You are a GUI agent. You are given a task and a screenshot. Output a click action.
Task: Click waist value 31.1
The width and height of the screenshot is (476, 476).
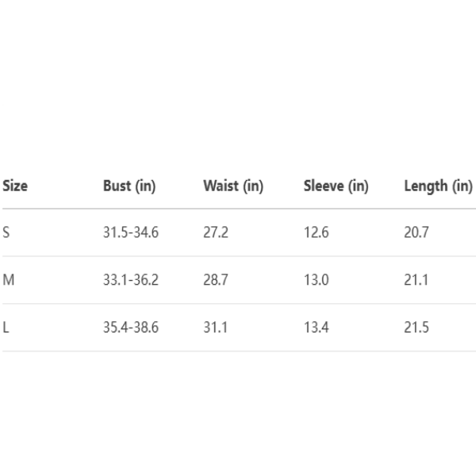(216, 327)
